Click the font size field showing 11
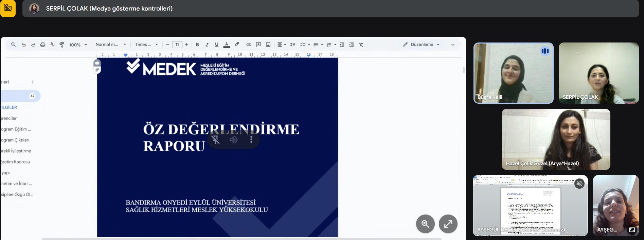 [177, 45]
